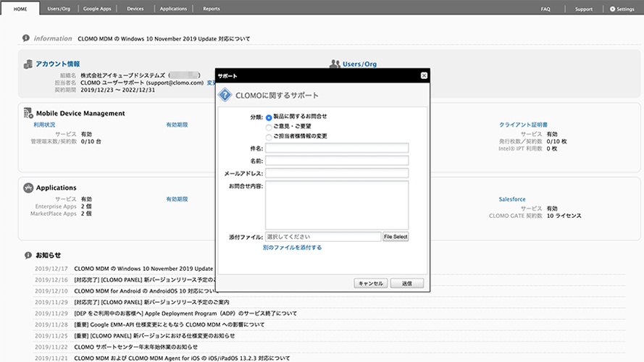
Task: Open 有効期限 link under Mobile Device Management
Action: click(x=177, y=125)
